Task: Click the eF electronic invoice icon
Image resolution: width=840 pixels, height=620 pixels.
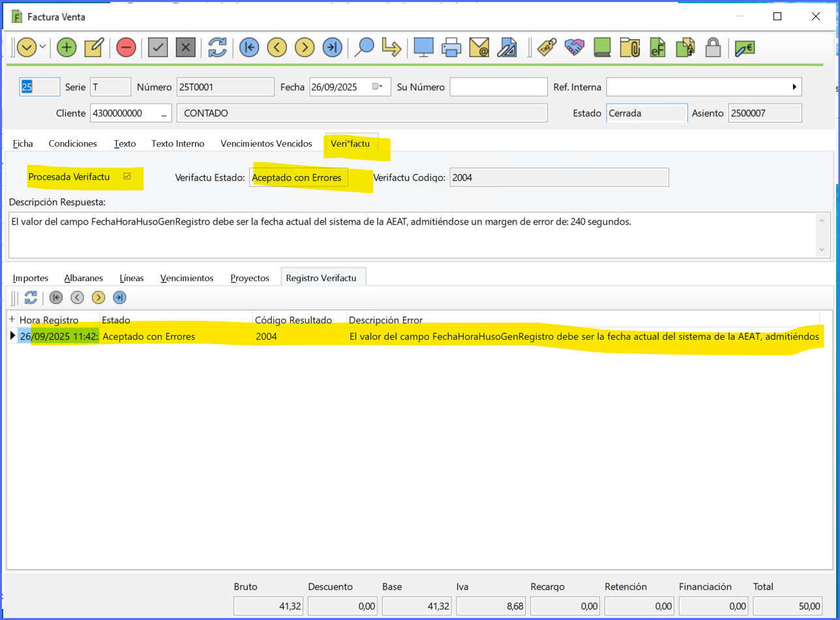Action: (x=657, y=47)
